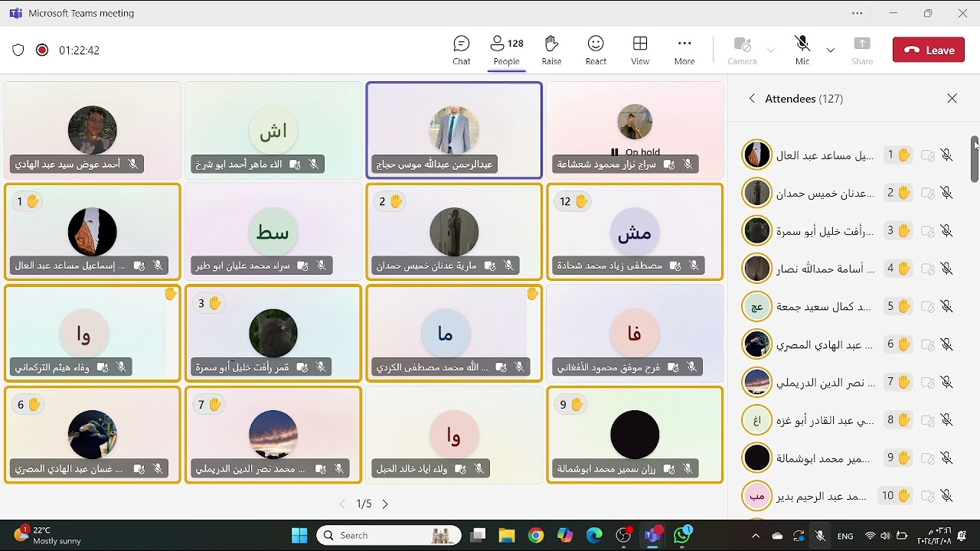Expand the Mic options arrow
The width and height of the screenshot is (980, 551).
coord(831,50)
